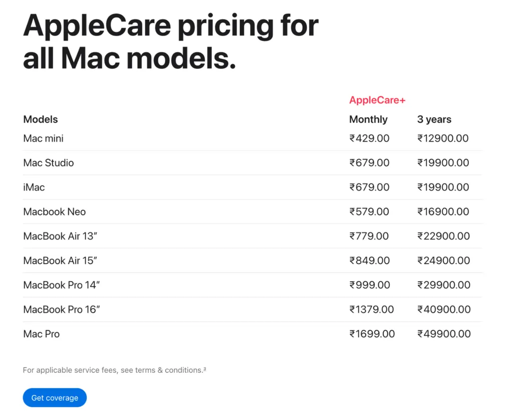
Task: Click the 3 years column header
Action: [x=434, y=119]
